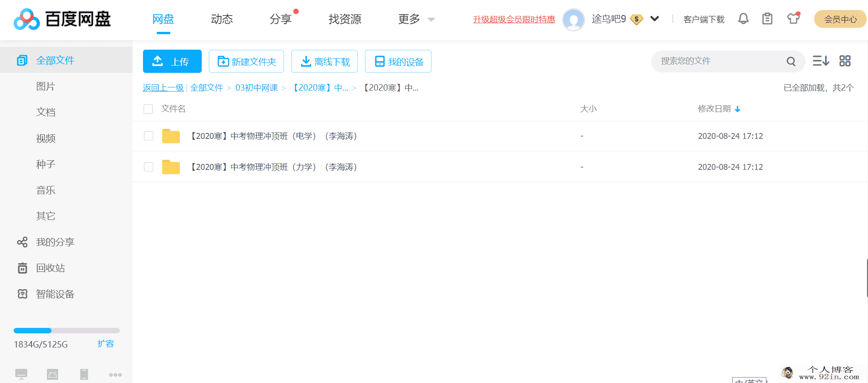
Task: Click the gold membership badge icon
Action: click(637, 19)
